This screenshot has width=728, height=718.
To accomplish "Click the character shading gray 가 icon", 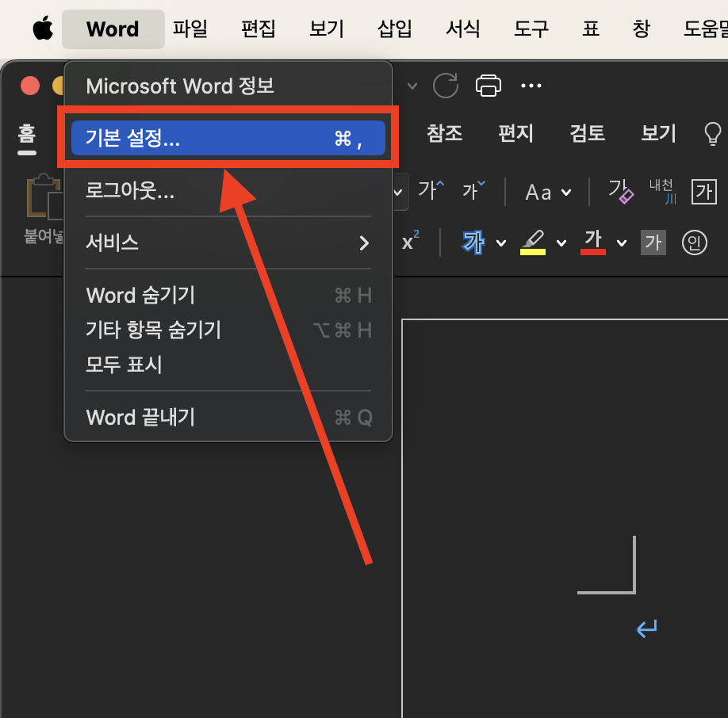I will click(653, 243).
